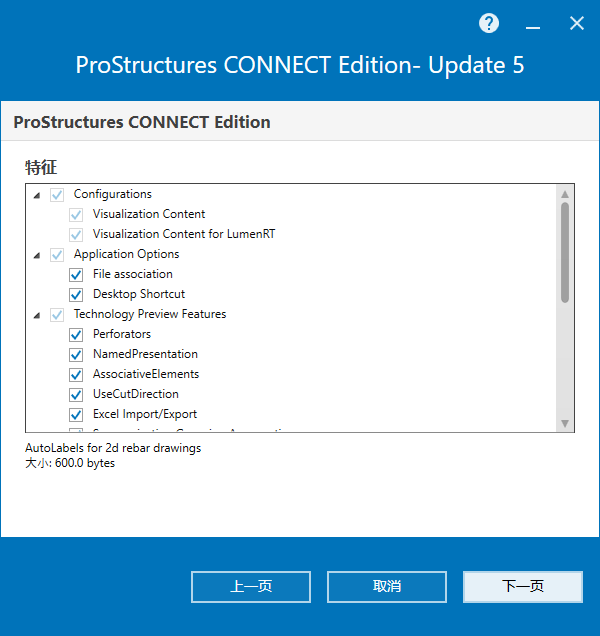Image resolution: width=600 pixels, height=636 pixels.
Task: Toggle the NamedPresentation checkbox
Action: 76,355
